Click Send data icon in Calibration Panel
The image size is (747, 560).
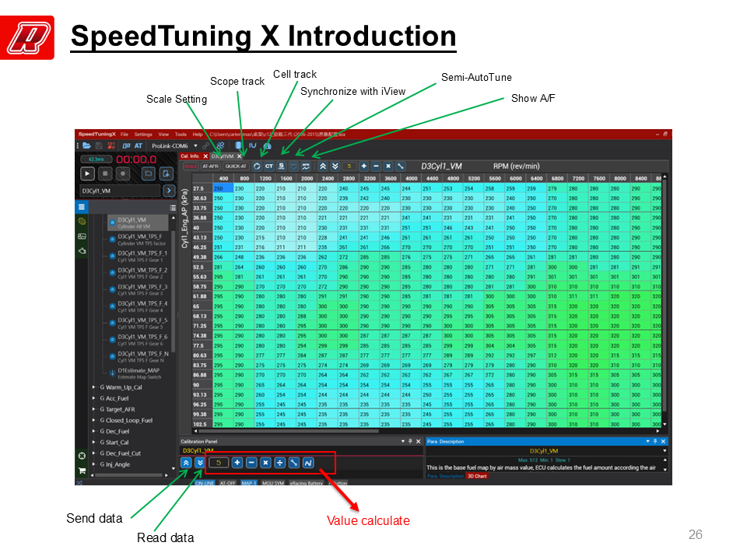(x=186, y=462)
